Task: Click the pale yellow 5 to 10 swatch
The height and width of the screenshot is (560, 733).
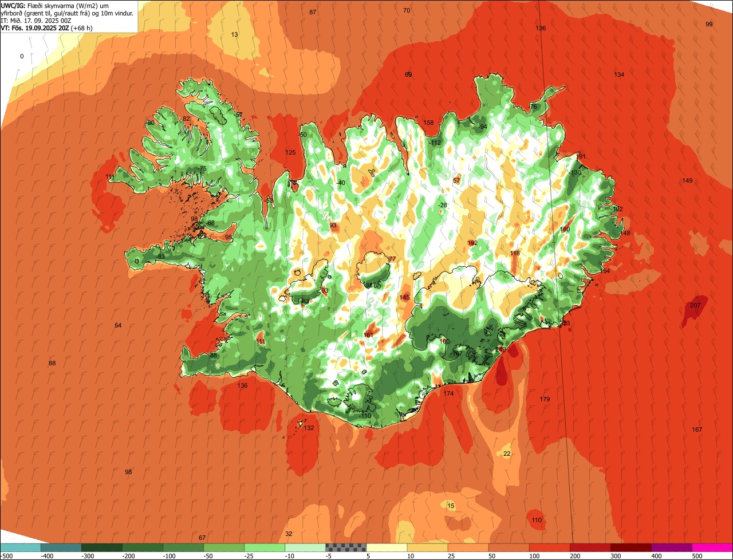Action: tap(387, 547)
